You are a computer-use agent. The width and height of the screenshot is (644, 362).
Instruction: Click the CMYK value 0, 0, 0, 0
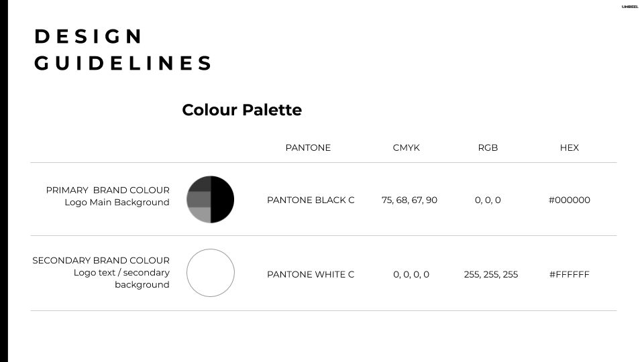click(x=411, y=275)
